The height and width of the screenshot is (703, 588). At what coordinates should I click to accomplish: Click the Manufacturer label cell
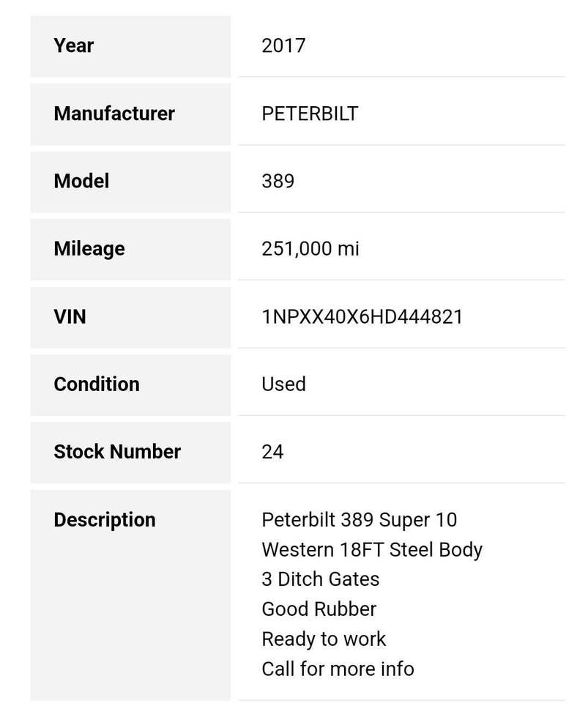pyautogui.click(x=130, y=114)
